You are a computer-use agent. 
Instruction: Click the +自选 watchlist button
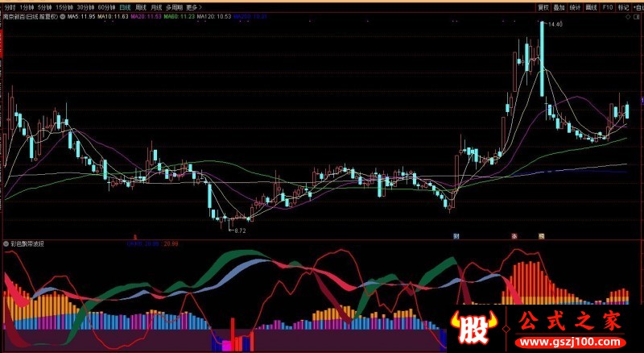click(x=638, y=7)
